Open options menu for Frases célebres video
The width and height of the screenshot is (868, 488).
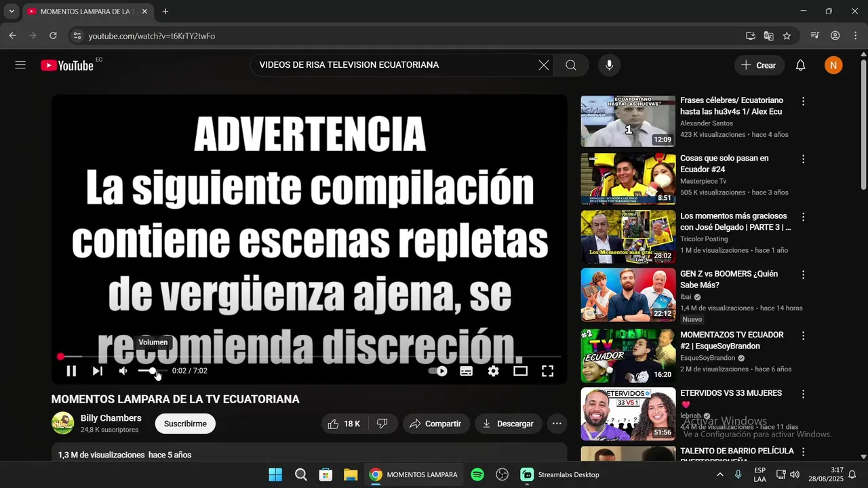point(803,101)
